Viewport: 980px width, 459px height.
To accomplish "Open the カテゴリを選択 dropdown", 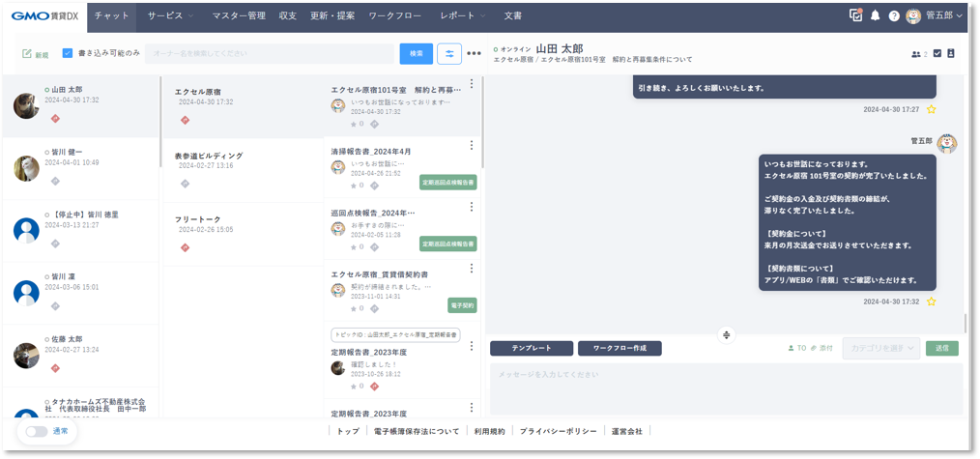I will pyautogui.click(x=880, y=348).
